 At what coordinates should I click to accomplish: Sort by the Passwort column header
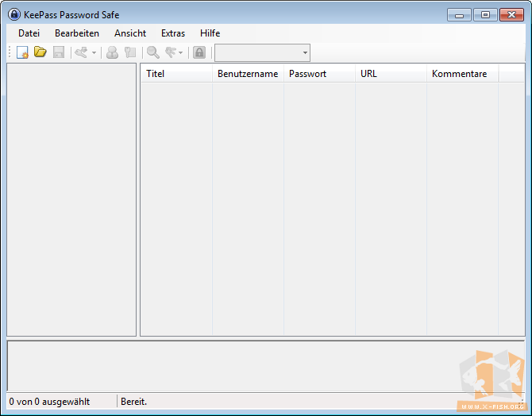320,74
